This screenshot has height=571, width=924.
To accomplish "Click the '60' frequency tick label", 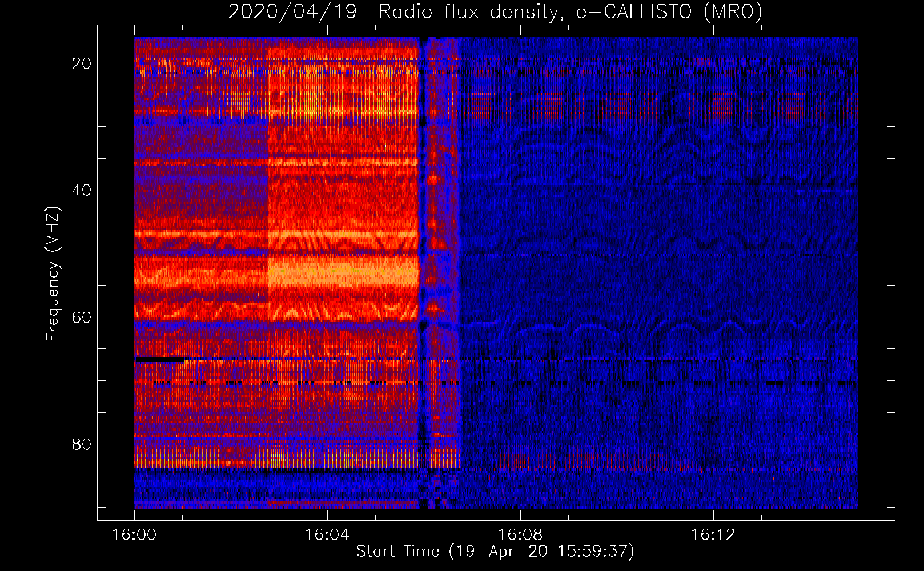I will tap(82, 317).
